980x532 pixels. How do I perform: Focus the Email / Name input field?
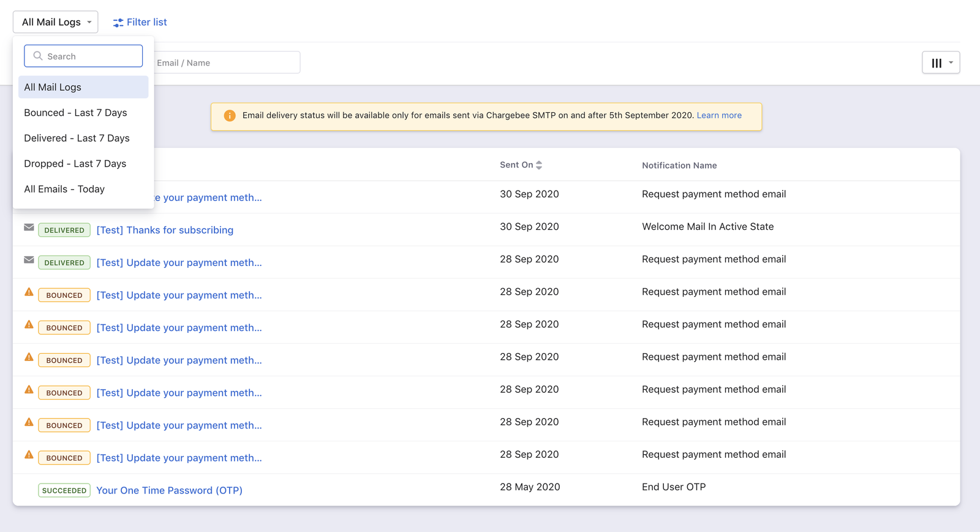[227, 63]
